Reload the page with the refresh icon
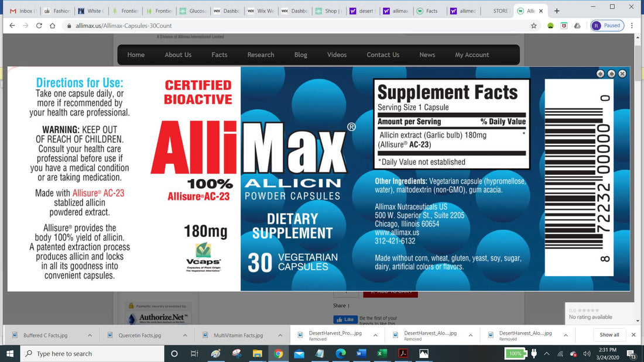The image size is (644, 362). point(39,26)
